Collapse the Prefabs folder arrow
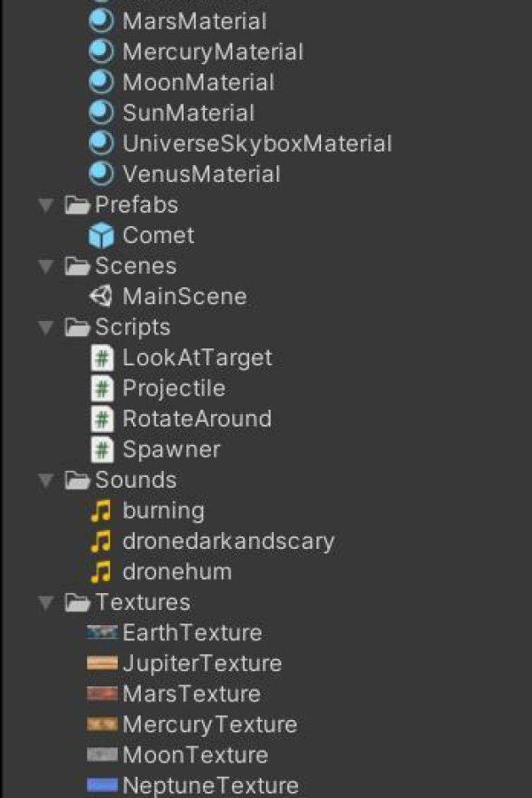 pos(46,205)
